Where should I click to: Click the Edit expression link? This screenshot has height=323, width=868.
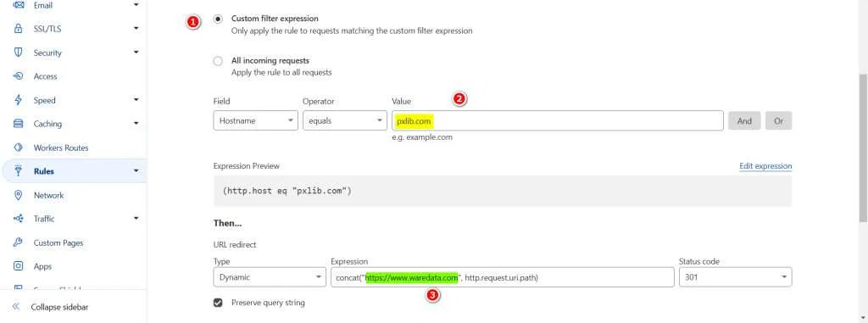click(x=765, y=166)
